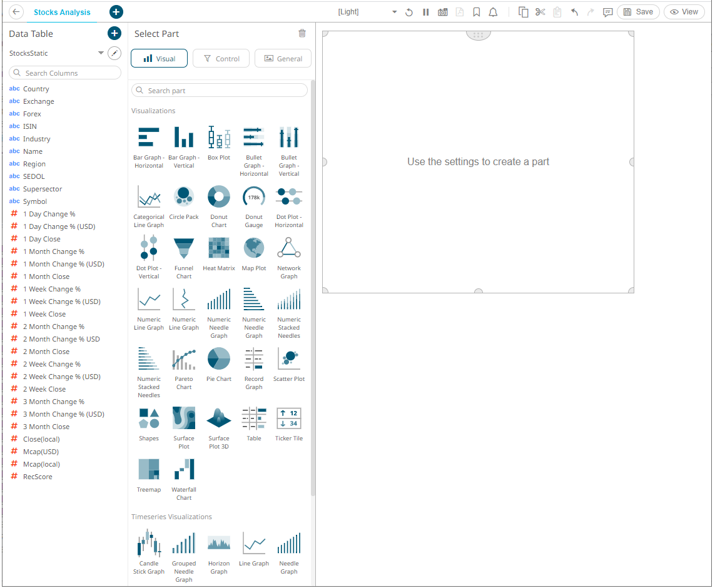Save the workbook with the Save button
The width and height of the screenshot is (715, 588).
637,12
